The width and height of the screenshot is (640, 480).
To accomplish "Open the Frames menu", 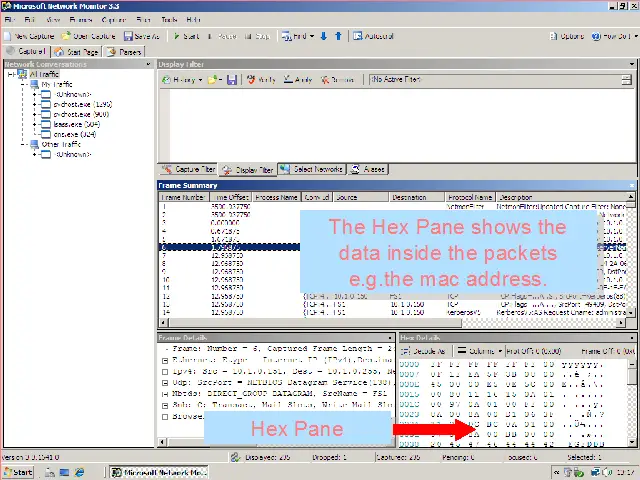I will tap(80, 20).
